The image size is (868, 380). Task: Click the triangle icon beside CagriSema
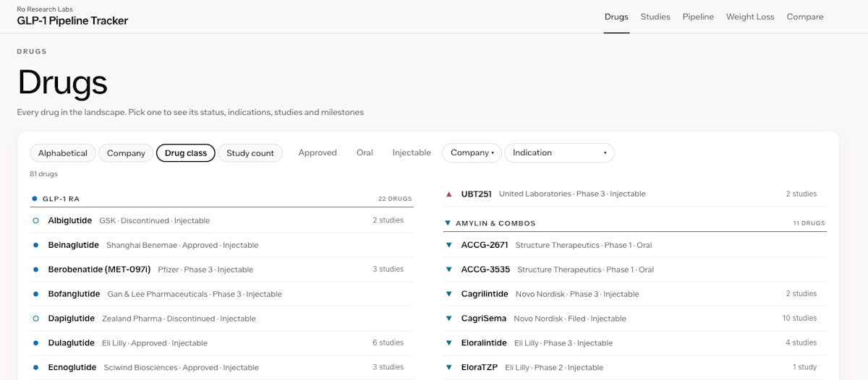tap(448, 319)
